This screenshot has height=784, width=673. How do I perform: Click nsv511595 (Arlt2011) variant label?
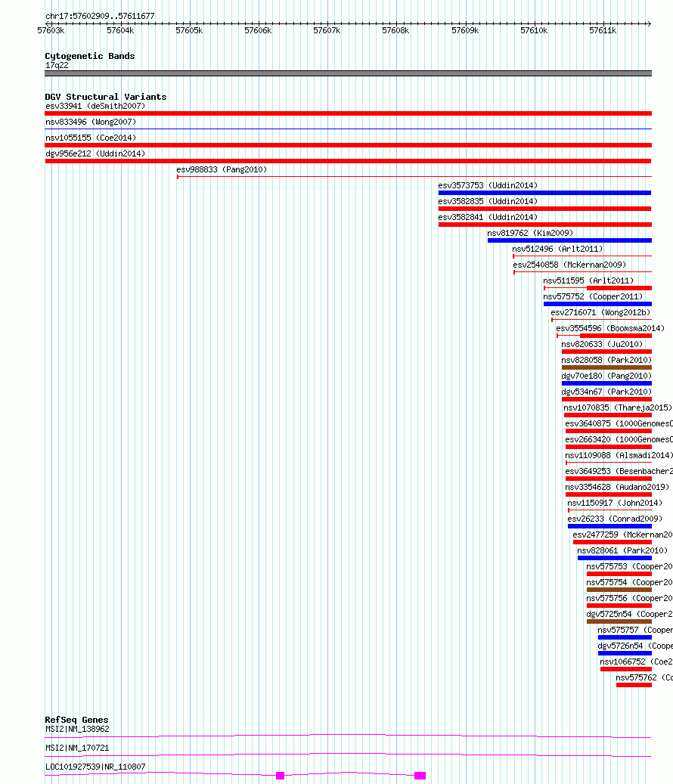588,281
